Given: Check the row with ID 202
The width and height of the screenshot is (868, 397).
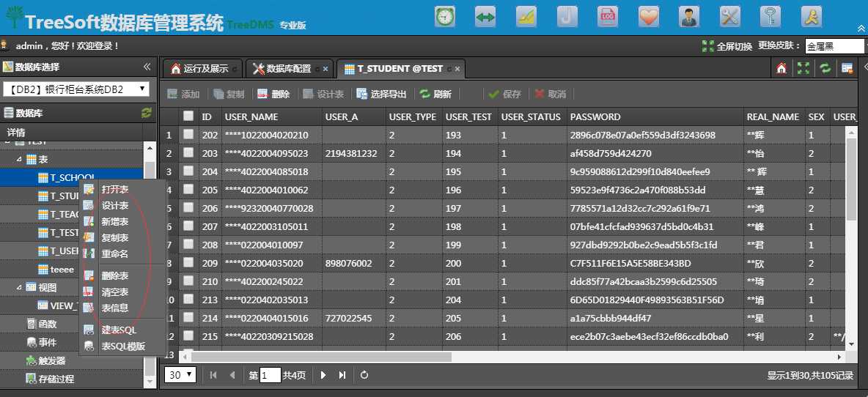Looking at the screenshot, I should point(188,134).
